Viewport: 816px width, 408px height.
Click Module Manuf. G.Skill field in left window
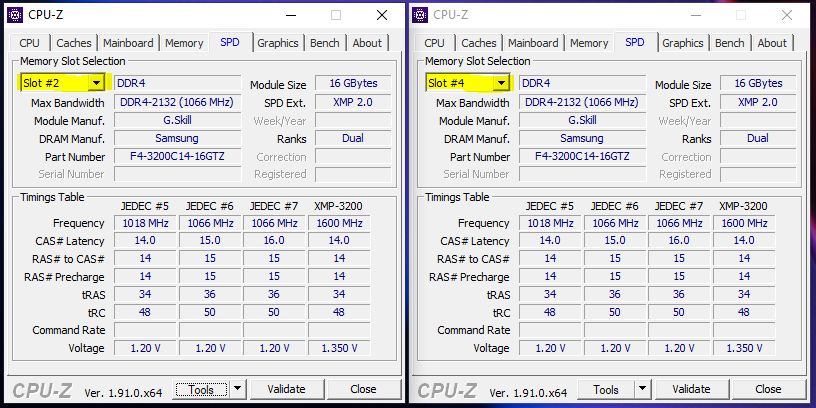(177, 120)
